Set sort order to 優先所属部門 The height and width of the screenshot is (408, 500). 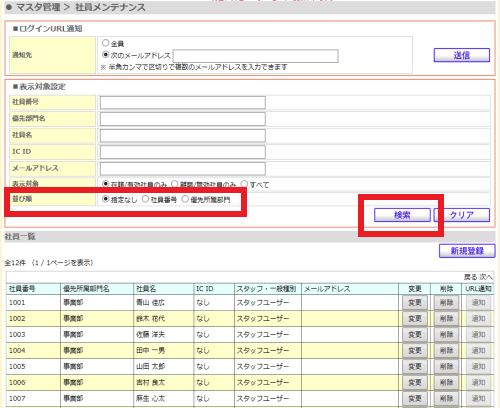click(185, 199)
